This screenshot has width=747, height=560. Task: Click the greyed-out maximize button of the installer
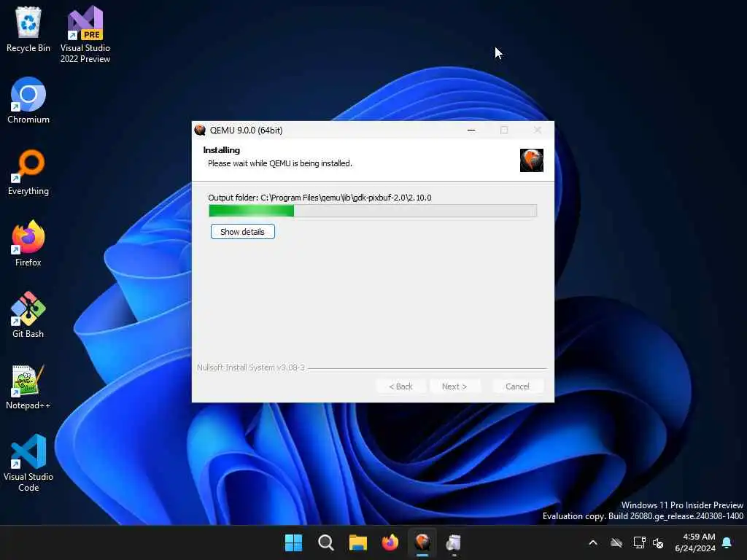(504, 130)
